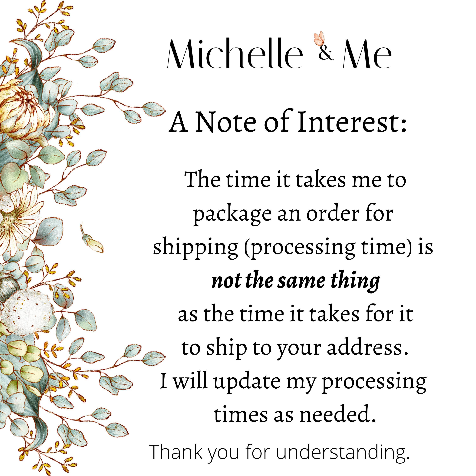
Task: Click the text "times as needed."
Action: (295, 415)
